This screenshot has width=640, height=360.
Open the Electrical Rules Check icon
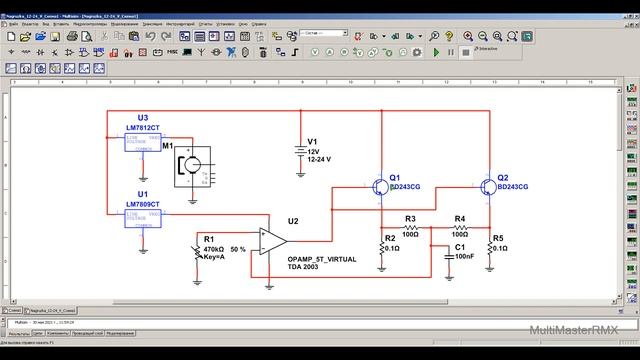click(358, 36)
